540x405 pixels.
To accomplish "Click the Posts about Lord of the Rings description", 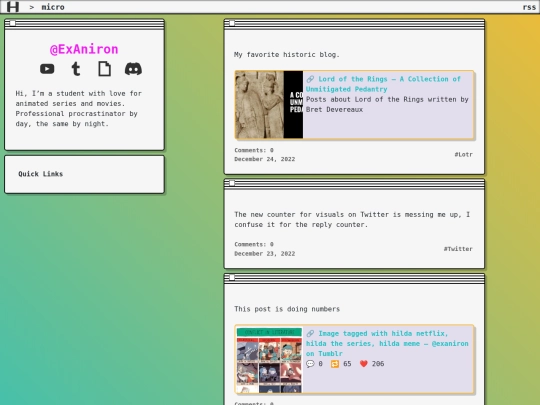I will (x=387, y=104).
